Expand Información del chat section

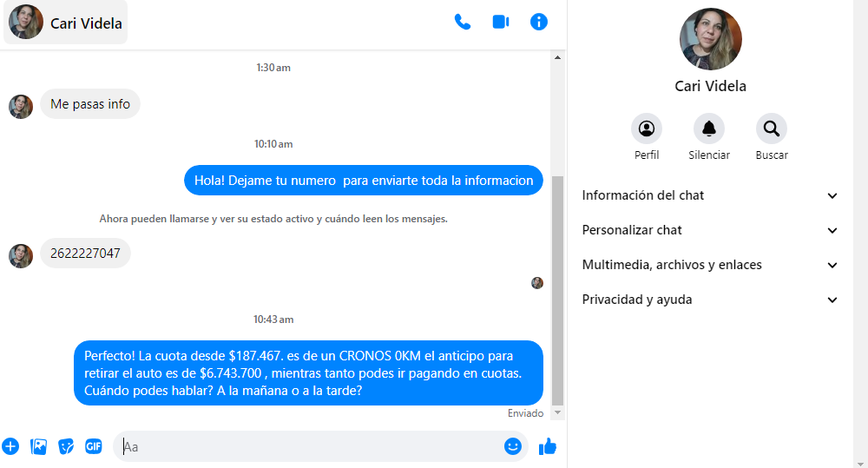tap(710, 195)
